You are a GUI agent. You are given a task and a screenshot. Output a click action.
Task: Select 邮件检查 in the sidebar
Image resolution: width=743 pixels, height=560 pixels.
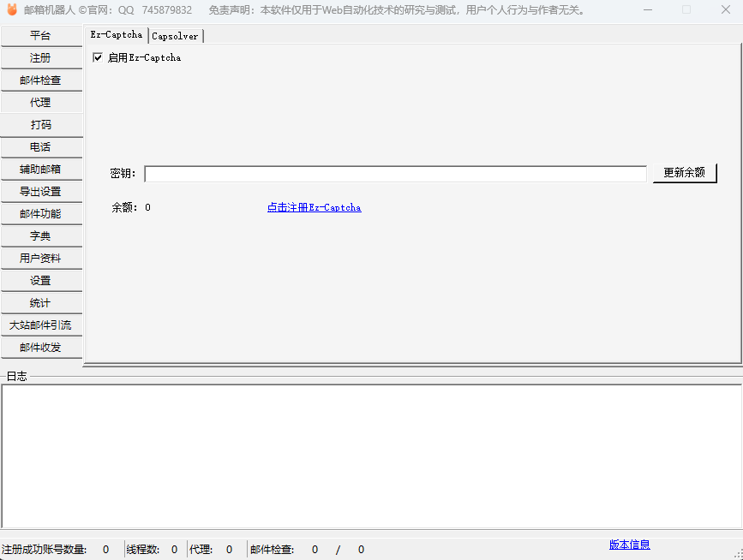point(41,80)
